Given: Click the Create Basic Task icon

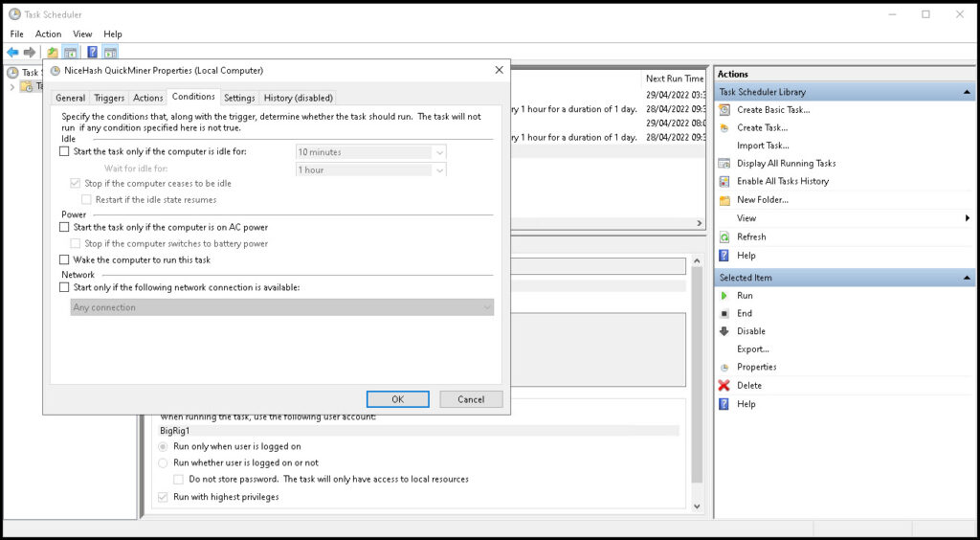Looking at the screenshot, I should (724, 109).
